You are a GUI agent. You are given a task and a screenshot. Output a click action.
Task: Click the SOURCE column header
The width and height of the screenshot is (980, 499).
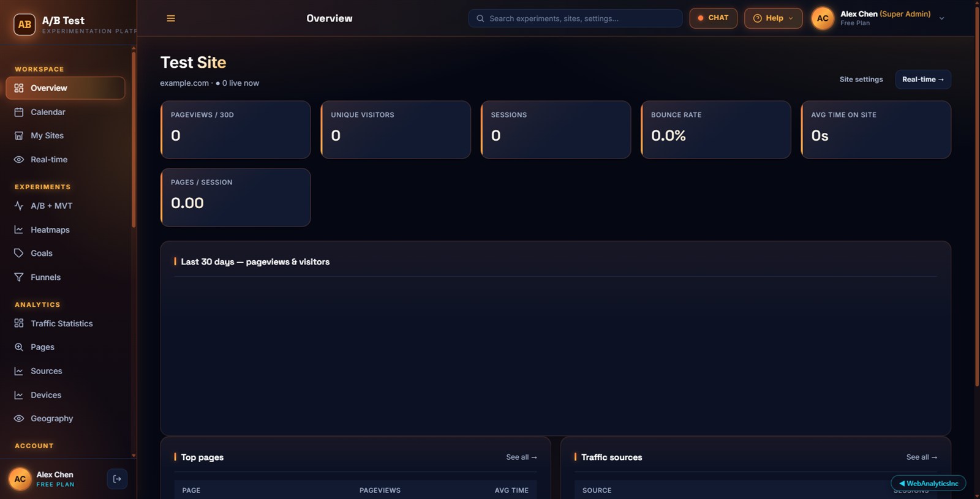pos(597,490)
